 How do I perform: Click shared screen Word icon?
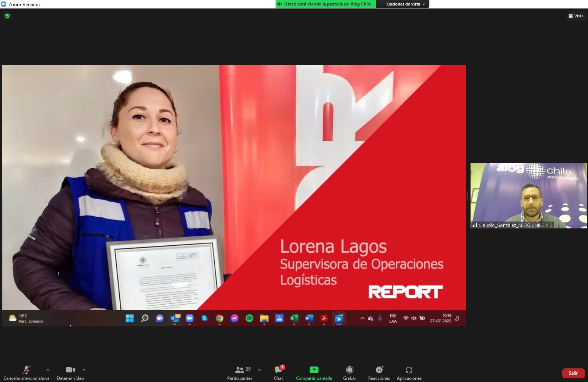coord(309,318)
